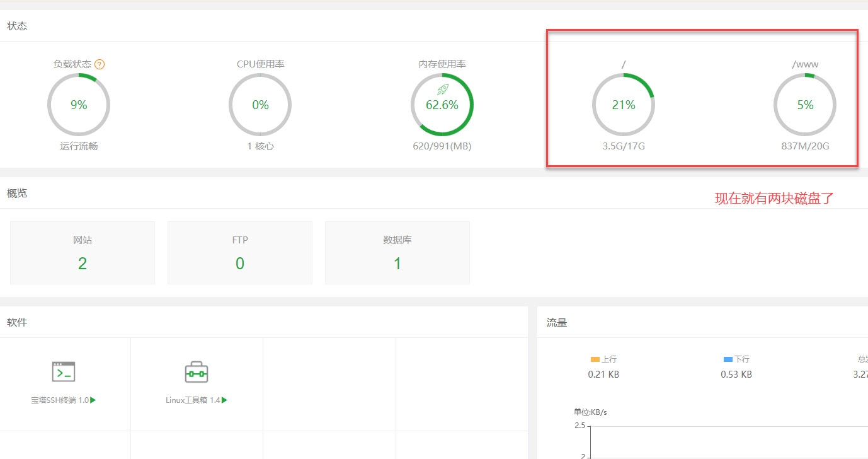The height and width of the screenshot is (459, 868).
Task: Expand 宝塔SSH终端 via green arrow
Action: (x=93, y=399)
